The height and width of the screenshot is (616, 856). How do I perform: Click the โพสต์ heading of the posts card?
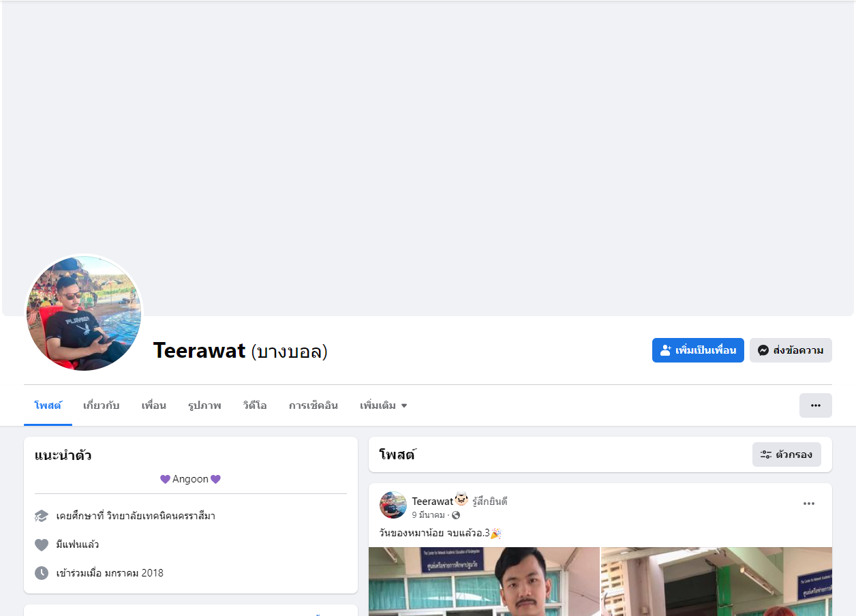tap(397, 455)
